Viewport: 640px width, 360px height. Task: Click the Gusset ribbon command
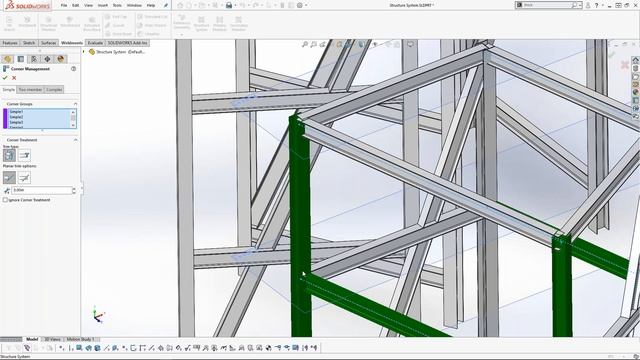pyautogui.click(x=115, y=25)
